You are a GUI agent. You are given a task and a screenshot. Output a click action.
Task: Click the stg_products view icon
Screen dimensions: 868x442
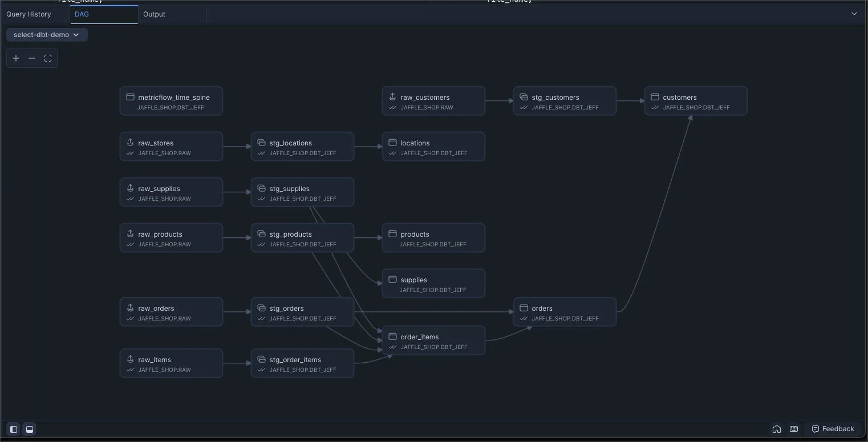(261, 234)
